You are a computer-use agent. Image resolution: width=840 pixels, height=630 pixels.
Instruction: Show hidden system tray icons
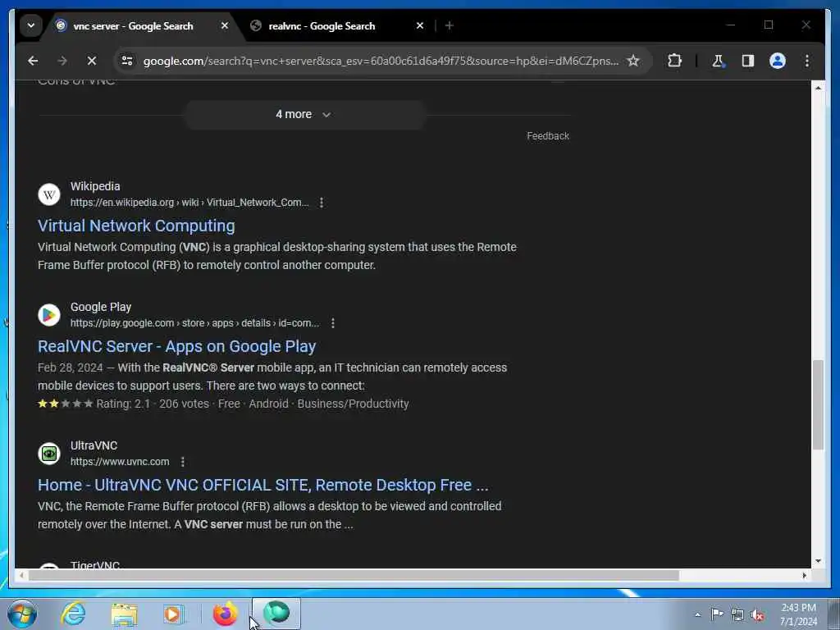697,615
